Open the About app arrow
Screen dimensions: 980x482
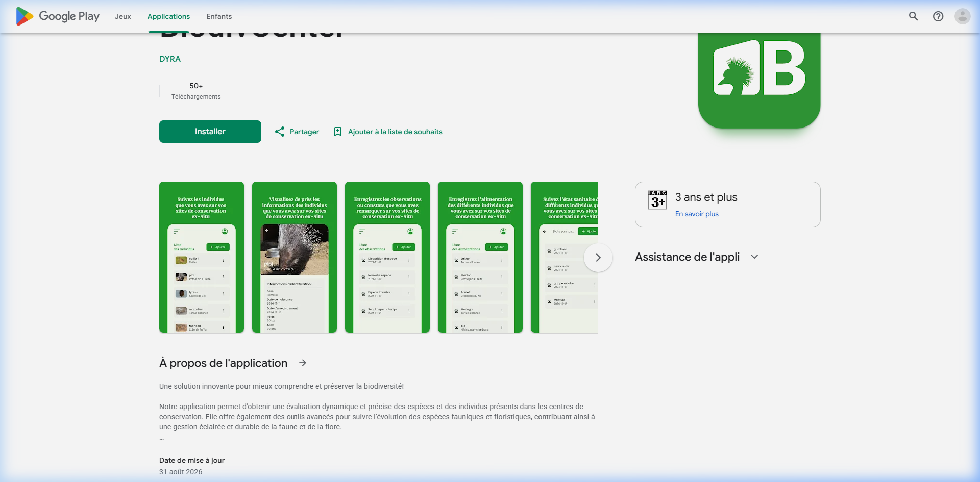[x=303, y=363]
